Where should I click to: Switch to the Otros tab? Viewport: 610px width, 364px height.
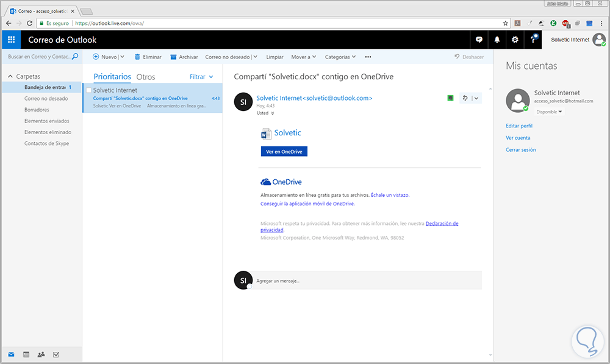pos(146,77)
